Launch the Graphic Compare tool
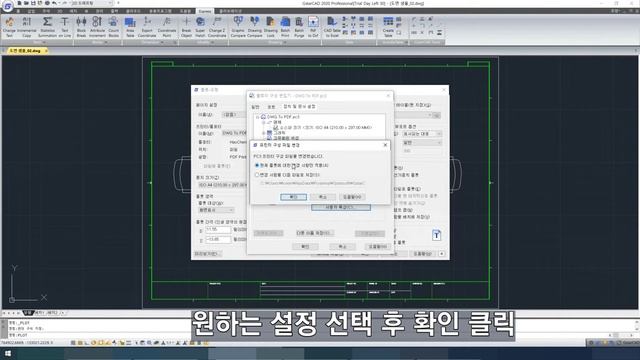Image resolution: width=640 pixels, height=360 pixels. pyautogui.click(x=238, y=27)
